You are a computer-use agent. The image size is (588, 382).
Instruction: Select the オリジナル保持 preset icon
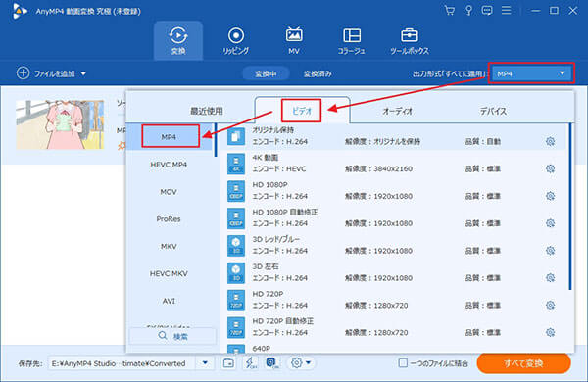point(236,136)
